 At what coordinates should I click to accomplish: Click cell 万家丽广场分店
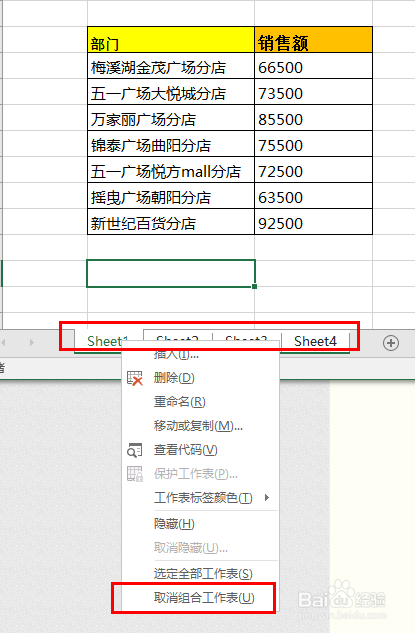[171, 118]
